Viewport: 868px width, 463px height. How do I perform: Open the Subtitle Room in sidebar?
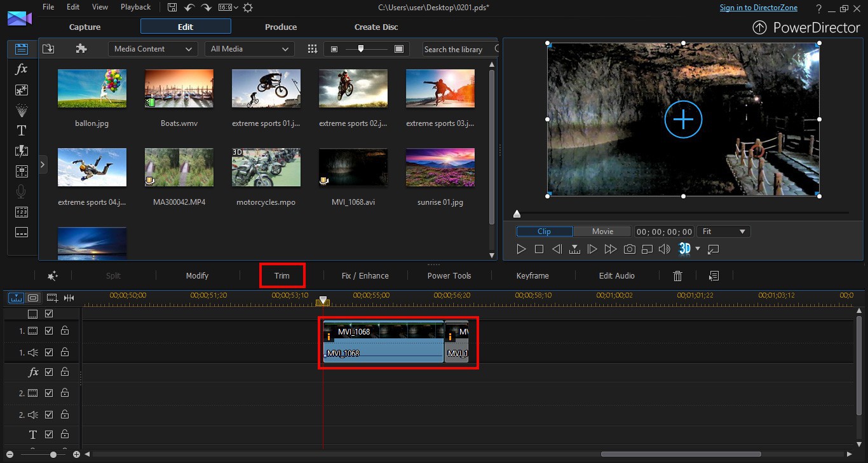pyautogui.click(x=22, y=232)
